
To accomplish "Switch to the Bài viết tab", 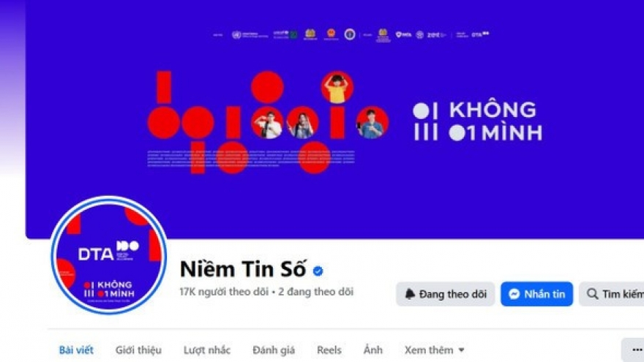I will [x=76, y=350].
